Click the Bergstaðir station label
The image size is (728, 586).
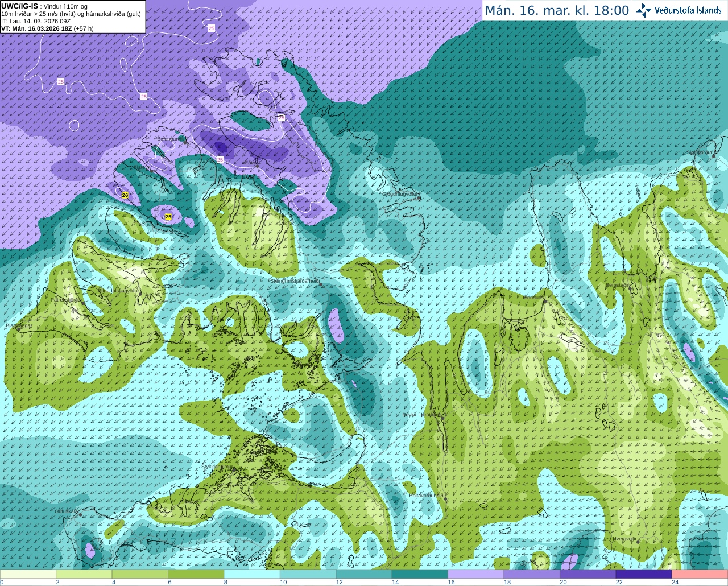[618, 284]
